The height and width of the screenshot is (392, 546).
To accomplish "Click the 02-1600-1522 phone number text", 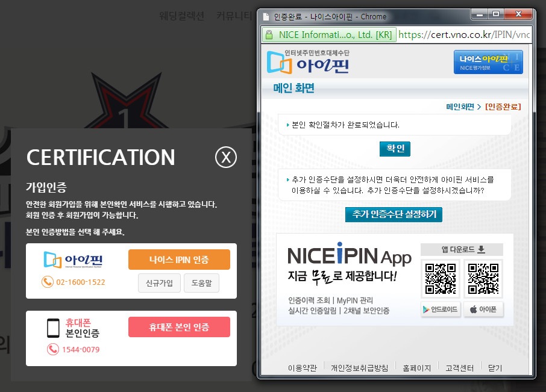I will click(x=80, y=282).
